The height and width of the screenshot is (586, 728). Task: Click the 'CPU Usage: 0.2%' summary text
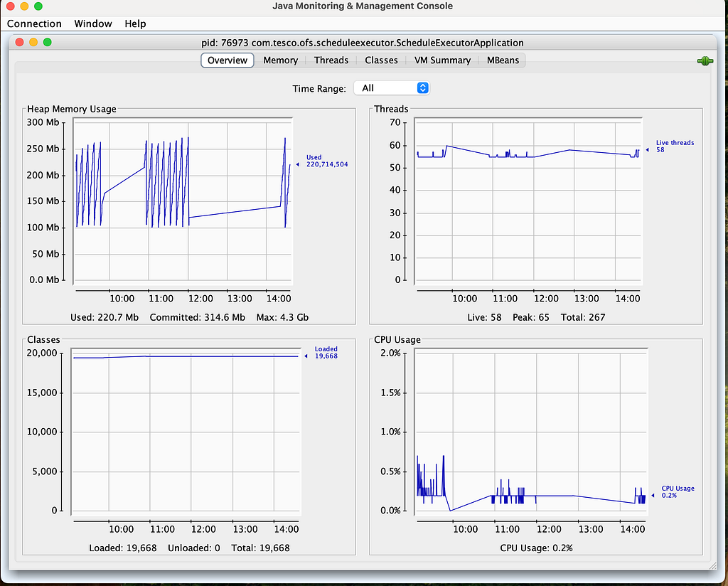pos(536,548)
